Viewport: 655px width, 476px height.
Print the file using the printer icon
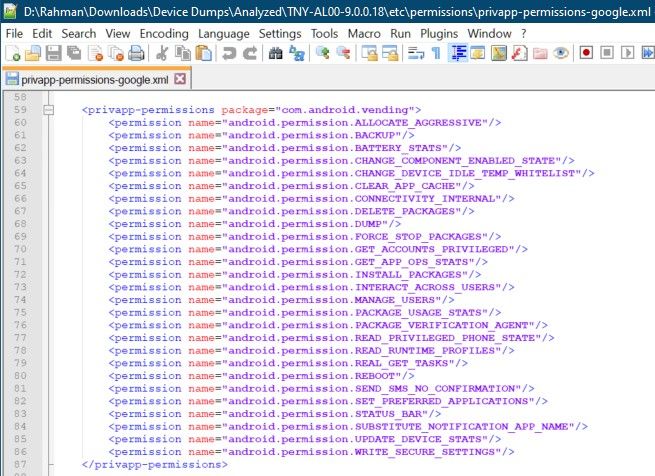point(136,53)
